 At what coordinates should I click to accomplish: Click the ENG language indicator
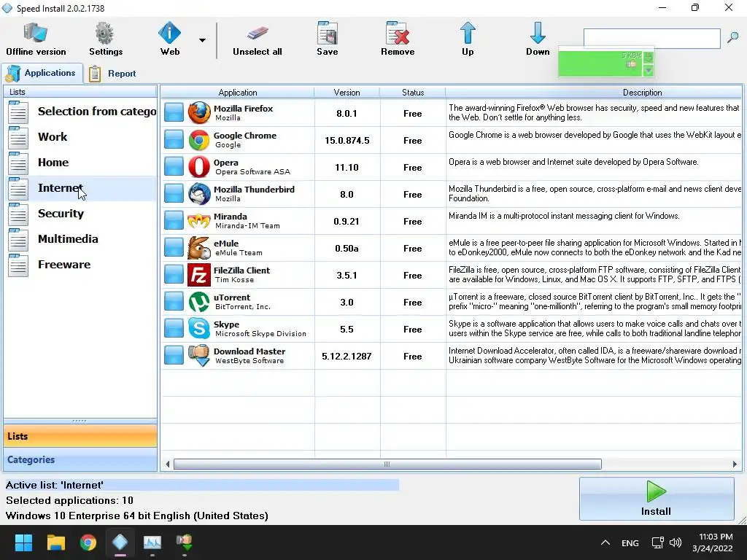(630, 542)
